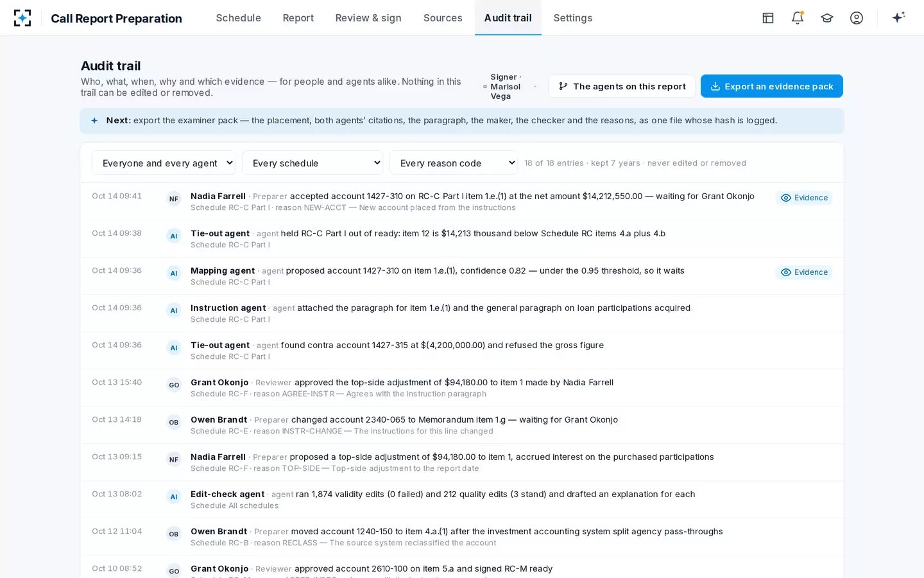Show Evidence for Mapping agent entry

804,272
